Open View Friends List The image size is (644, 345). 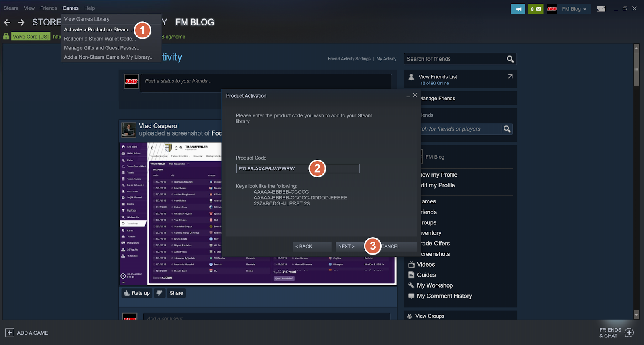click(x=438, y=77)
